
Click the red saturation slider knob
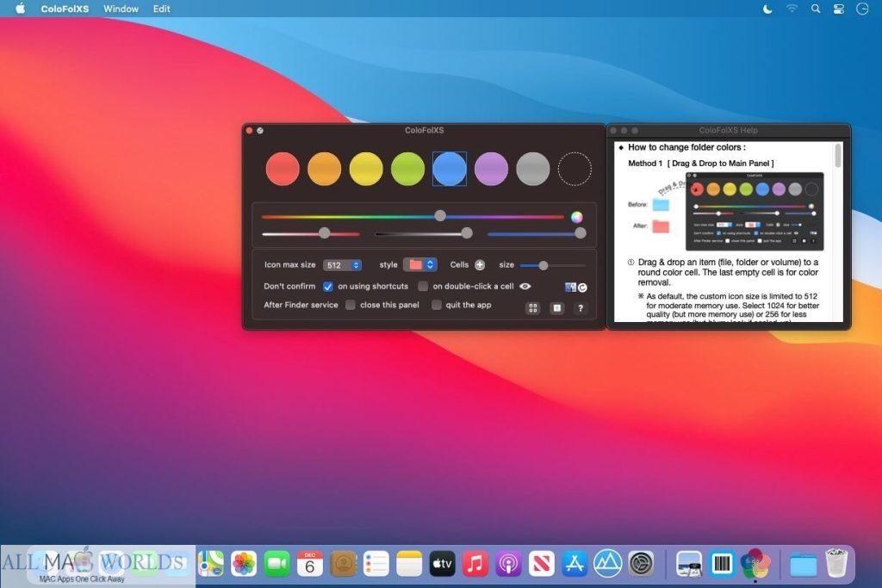pos(324,232)
